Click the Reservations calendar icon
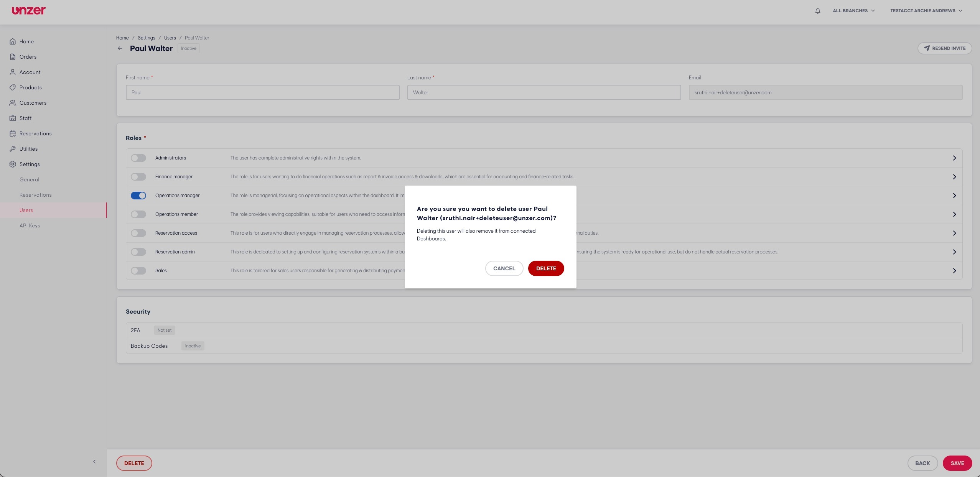980x477 pixels. pyautogui.click(x=13, y=133)
